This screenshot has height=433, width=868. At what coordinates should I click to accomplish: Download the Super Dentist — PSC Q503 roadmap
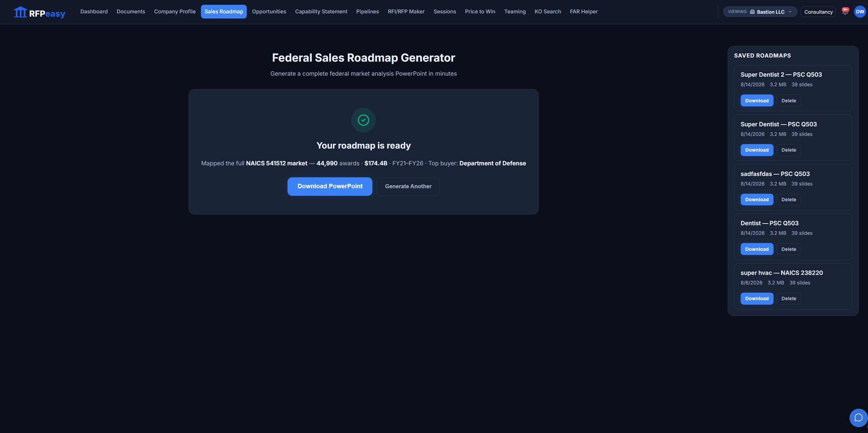757,150
